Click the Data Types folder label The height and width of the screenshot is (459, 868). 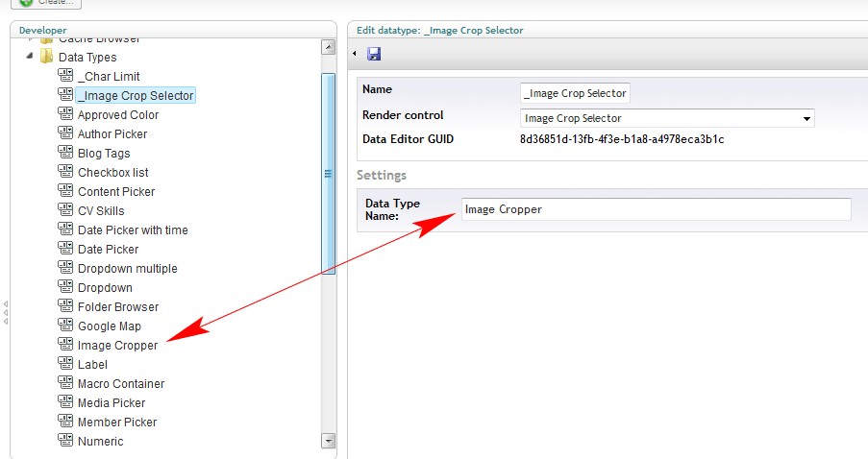87,58
